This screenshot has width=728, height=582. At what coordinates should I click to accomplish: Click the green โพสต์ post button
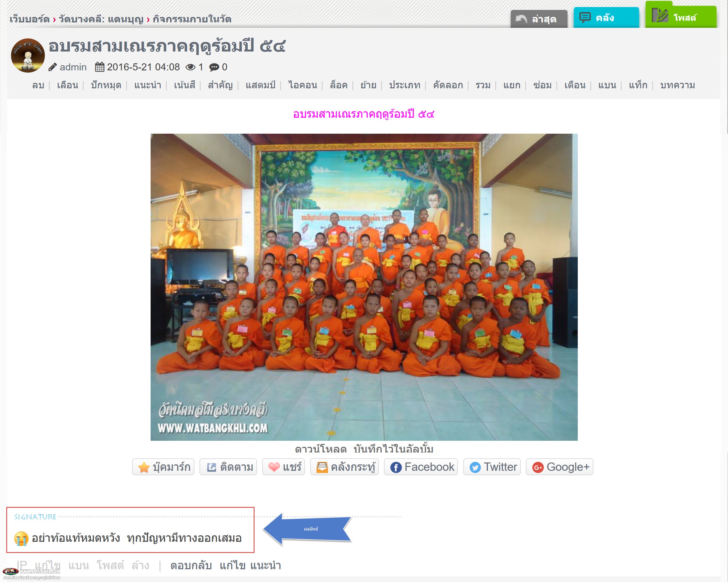coord(681,16)
